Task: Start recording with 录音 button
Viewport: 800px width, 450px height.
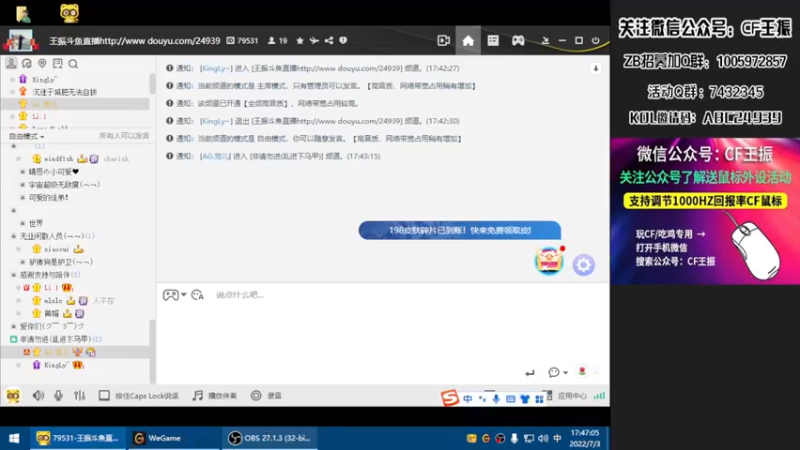Action: tap(266, 395)
